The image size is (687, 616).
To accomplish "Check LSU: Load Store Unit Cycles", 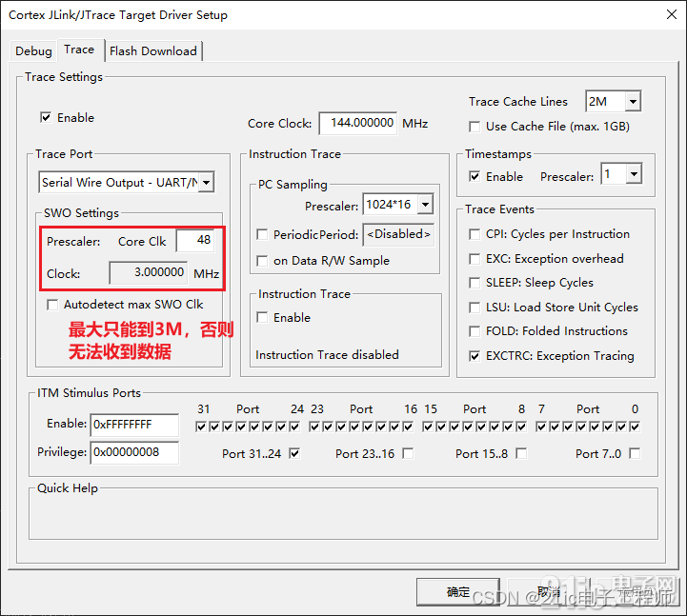I will tap(475, 308).
